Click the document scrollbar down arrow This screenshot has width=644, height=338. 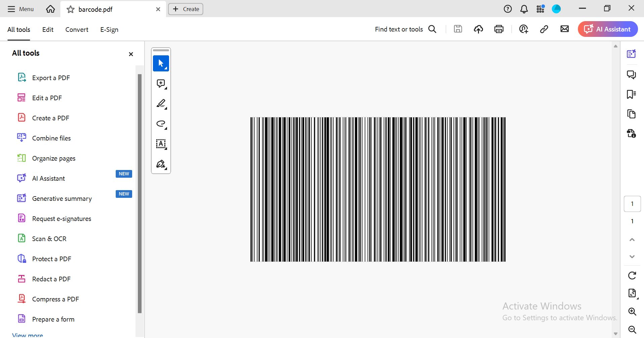(x=615, y=334)
